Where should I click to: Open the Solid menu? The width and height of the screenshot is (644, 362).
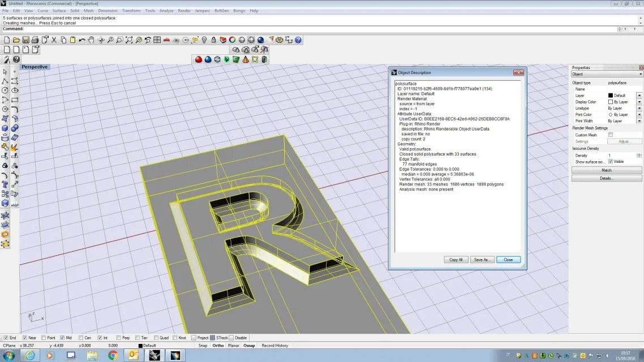(74, 11)
